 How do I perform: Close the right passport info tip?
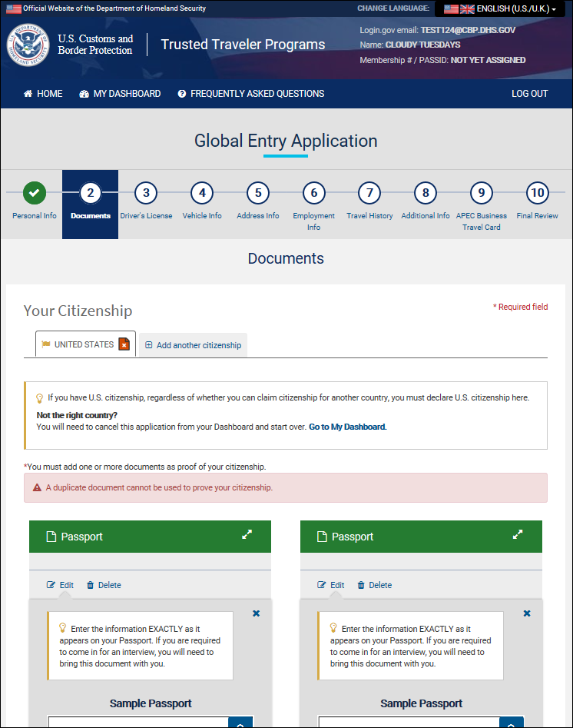click(x=527, y=613)
